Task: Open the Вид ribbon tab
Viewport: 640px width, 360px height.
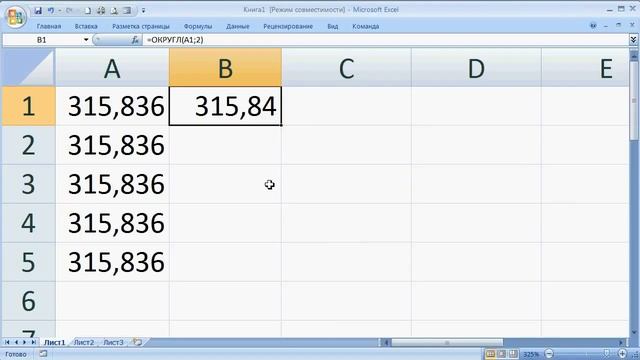Action: coord(333,26)
